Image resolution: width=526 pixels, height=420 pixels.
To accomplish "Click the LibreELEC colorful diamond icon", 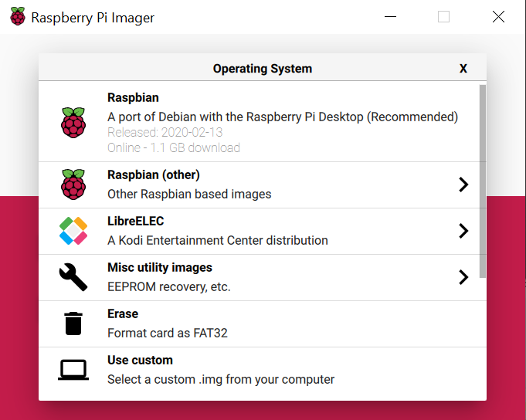I will 73,231.
